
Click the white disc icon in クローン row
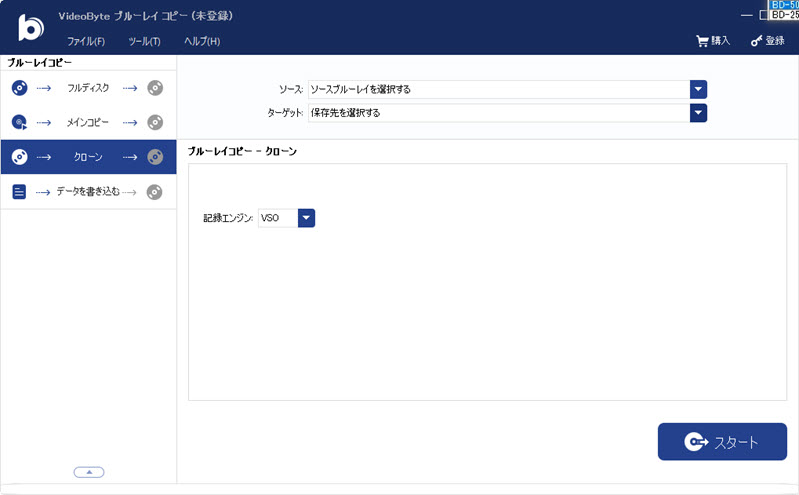click(x=19, y=157)
